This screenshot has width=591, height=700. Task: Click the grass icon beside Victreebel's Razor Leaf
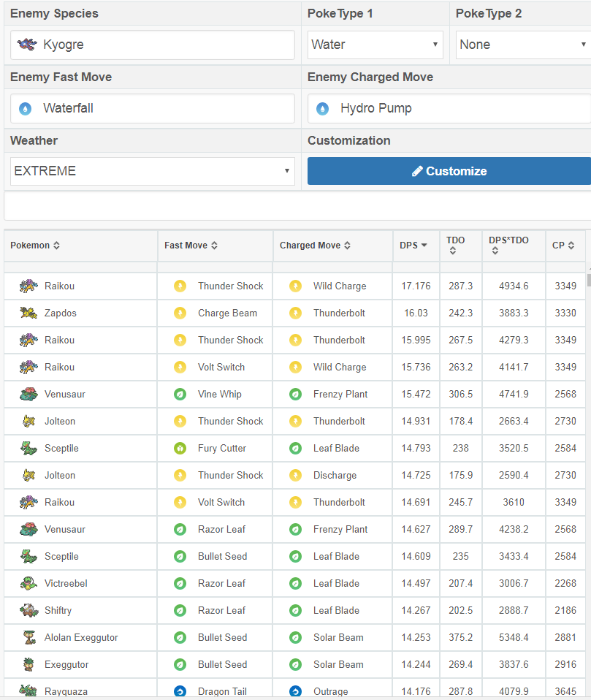point(180,583)
